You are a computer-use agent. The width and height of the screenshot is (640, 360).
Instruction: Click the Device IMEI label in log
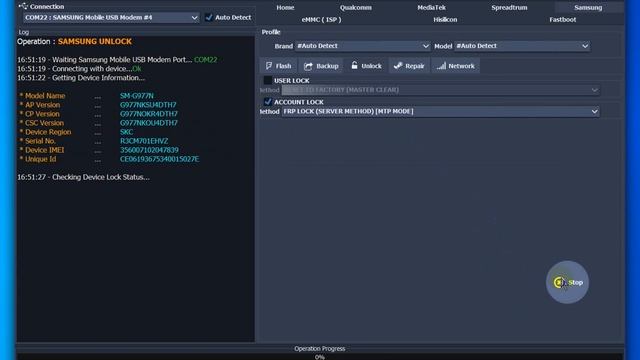(44, 150)
